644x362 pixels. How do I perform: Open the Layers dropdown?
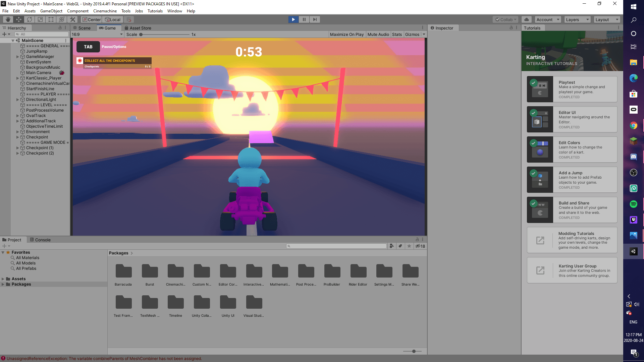577,19
